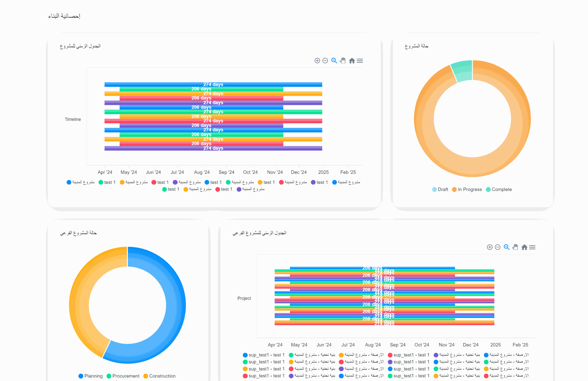Activate selection zoom in project timeline toolbar

[x=334, y=61]
